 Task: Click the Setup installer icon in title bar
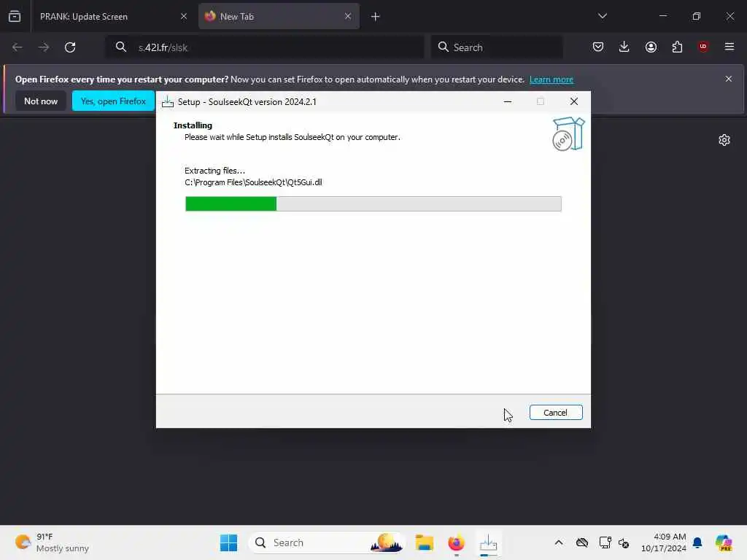tap(168, 101)
